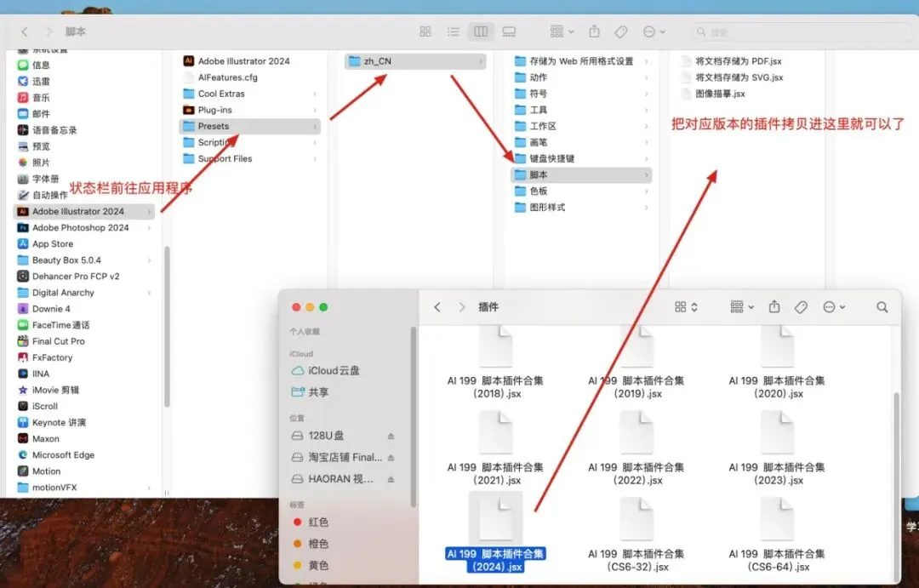Select the zh_CN folder
919x588 pixels.
tap(415, 61)
